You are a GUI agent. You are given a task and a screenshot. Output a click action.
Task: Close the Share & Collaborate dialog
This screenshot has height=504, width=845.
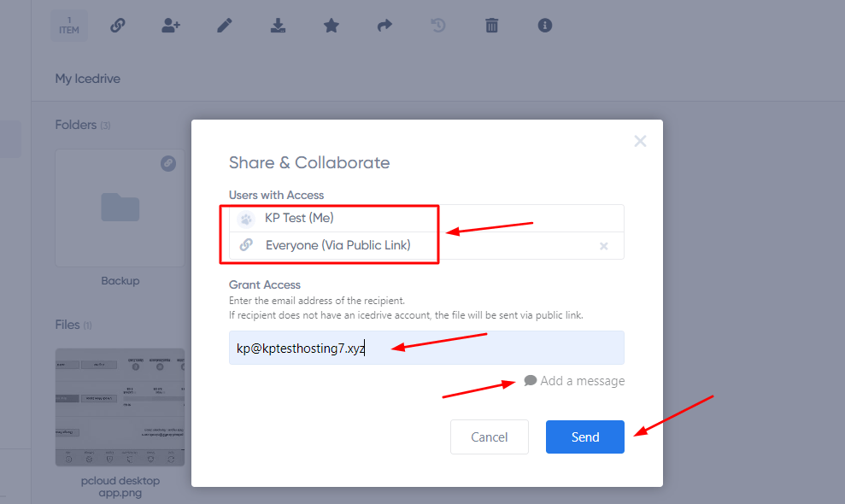pos(640,141)
